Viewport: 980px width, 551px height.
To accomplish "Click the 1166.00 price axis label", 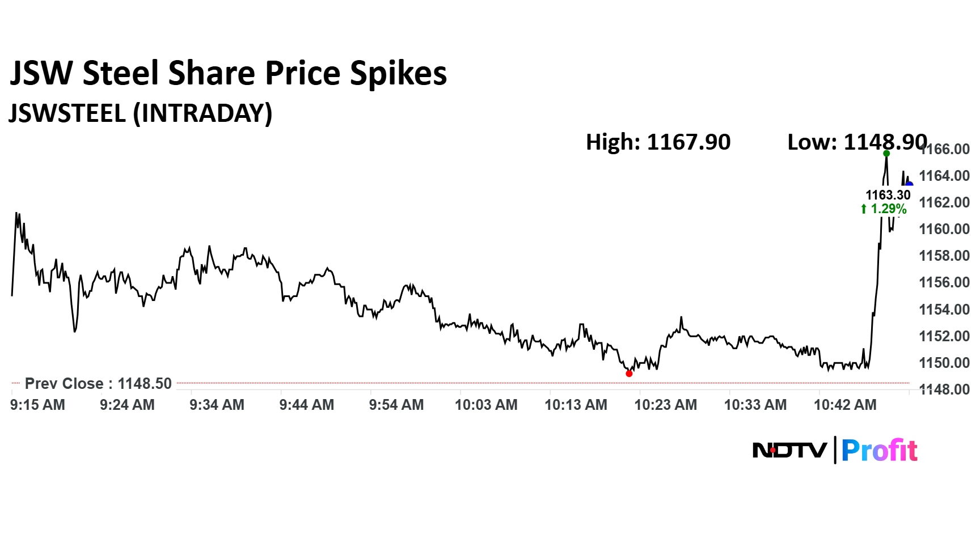I will [x=945, y=150].
